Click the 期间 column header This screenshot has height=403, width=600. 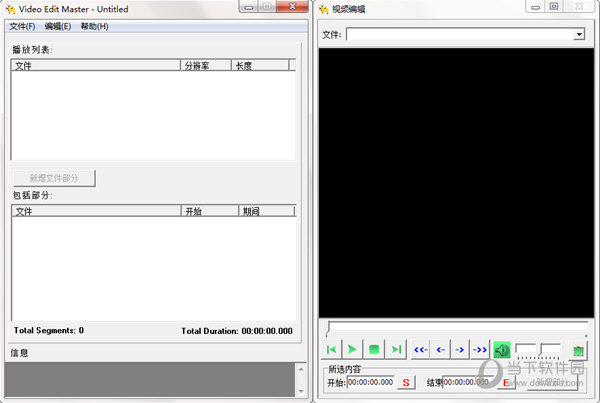[x=266, y=211]
